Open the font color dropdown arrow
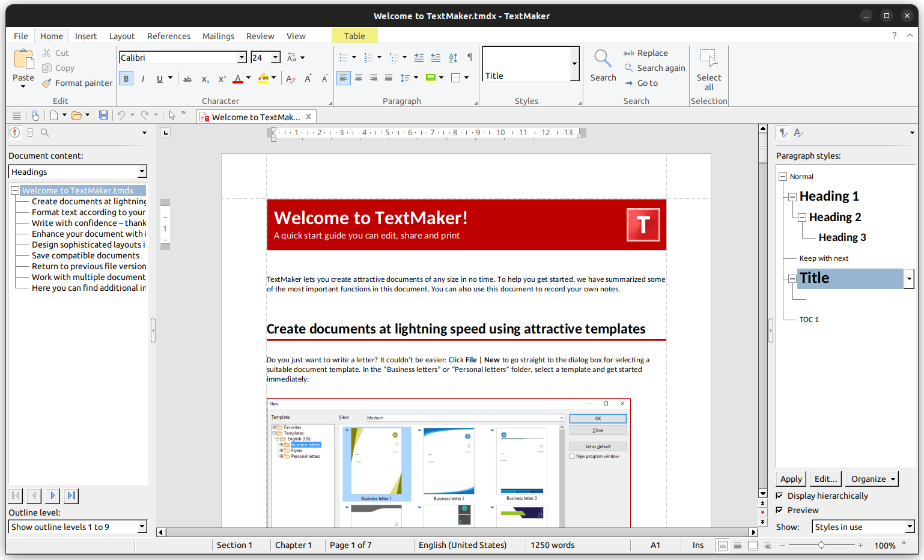Image resolution: width=924 pixels, height=560 pixels. point(248,78)
